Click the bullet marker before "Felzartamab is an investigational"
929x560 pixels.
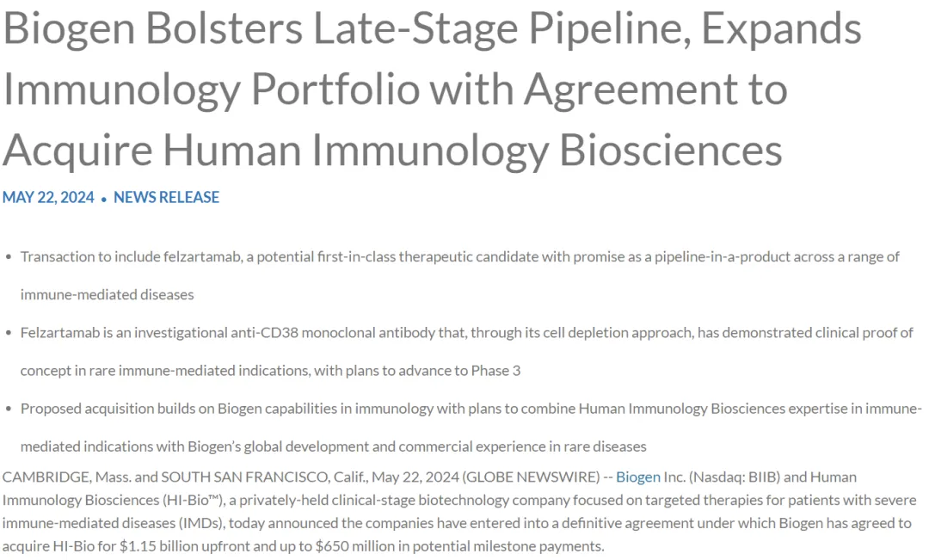[9, 333]
